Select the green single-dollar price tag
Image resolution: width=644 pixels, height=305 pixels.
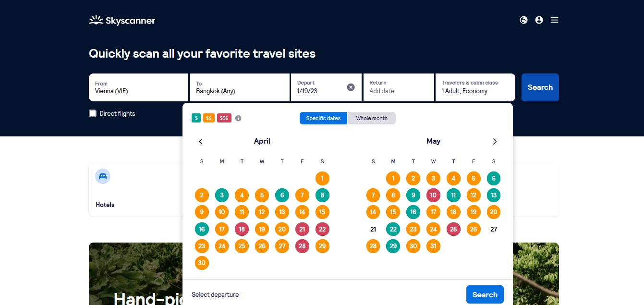coord(196,118)
